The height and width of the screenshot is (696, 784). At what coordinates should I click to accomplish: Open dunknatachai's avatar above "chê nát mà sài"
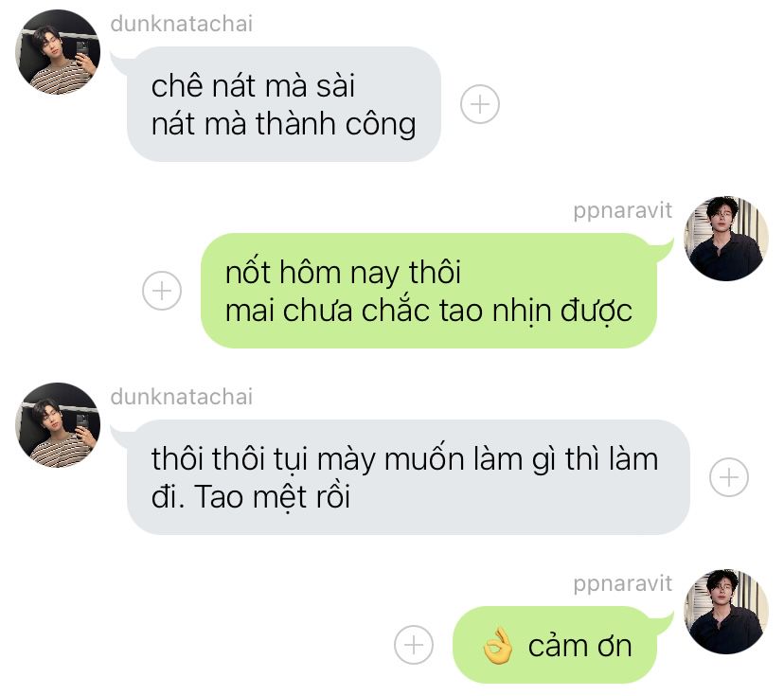click(58, 52)
